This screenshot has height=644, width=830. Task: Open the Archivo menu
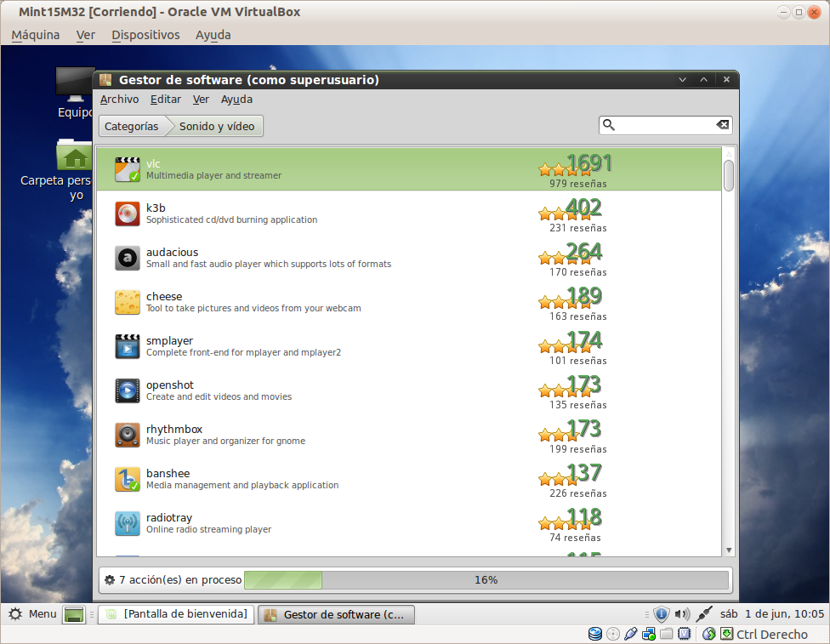click(x=119, y=100)
